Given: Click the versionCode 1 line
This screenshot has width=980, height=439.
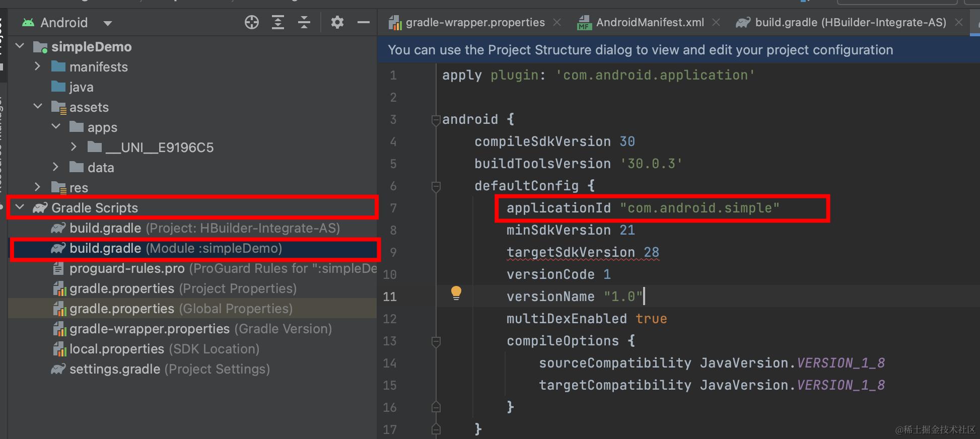Looking at the screenshot, I should (558, 274).
